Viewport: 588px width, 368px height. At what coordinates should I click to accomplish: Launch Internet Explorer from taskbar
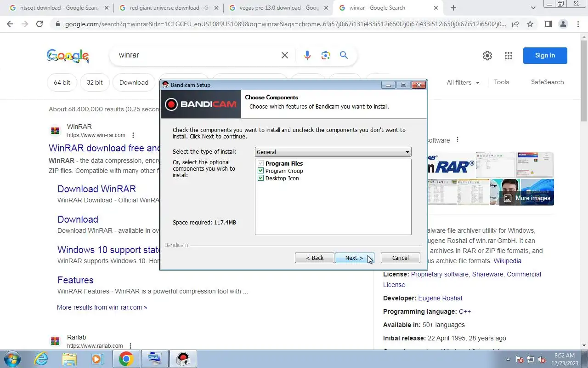pyautogui.click(x=41, y=359)
